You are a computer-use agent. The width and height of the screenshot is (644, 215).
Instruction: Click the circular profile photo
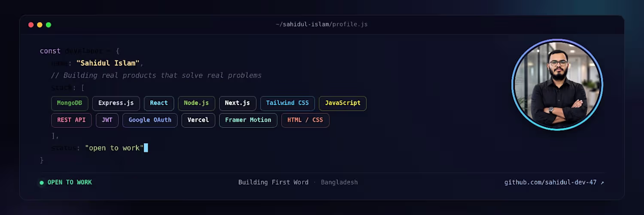(x=557, y=85)
